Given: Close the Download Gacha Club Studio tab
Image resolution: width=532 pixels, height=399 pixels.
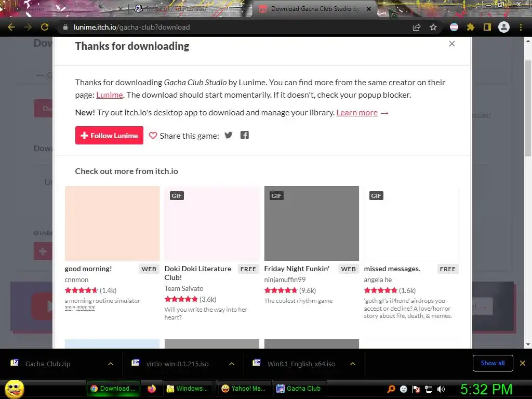Looking at the screenshot, I should tap(369, 9).
